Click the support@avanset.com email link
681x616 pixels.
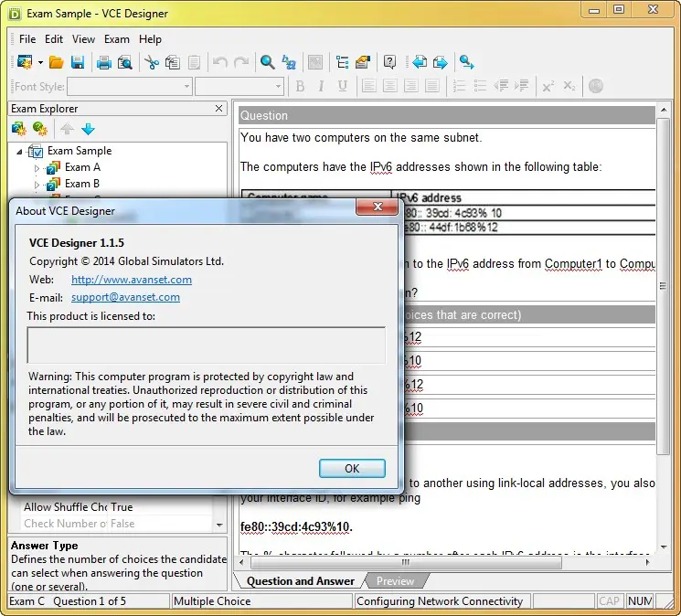(125, 297)
